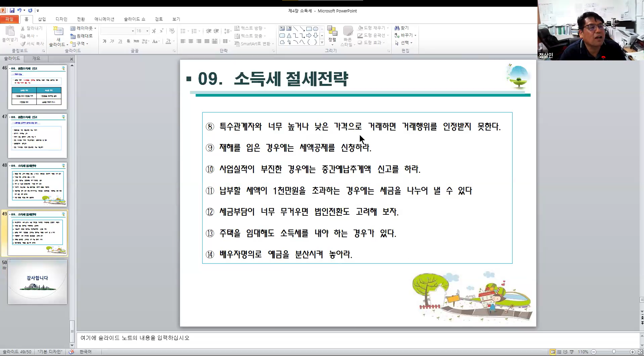Select the Find (찾기) binoculars icon
Screen dimensions: 644x356
(x=397, y=28)
